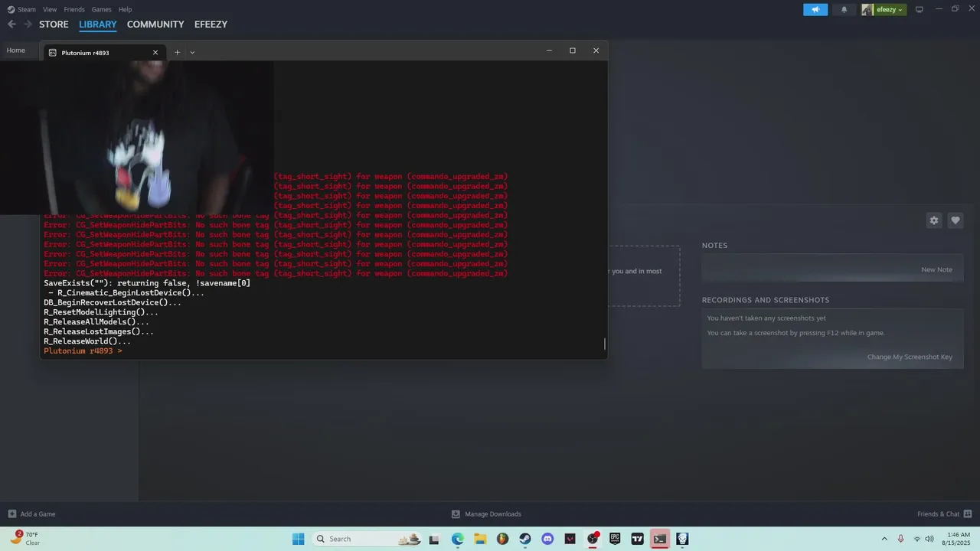
Task: Open the Friends menu in Steam
Action: coord(74,9)
